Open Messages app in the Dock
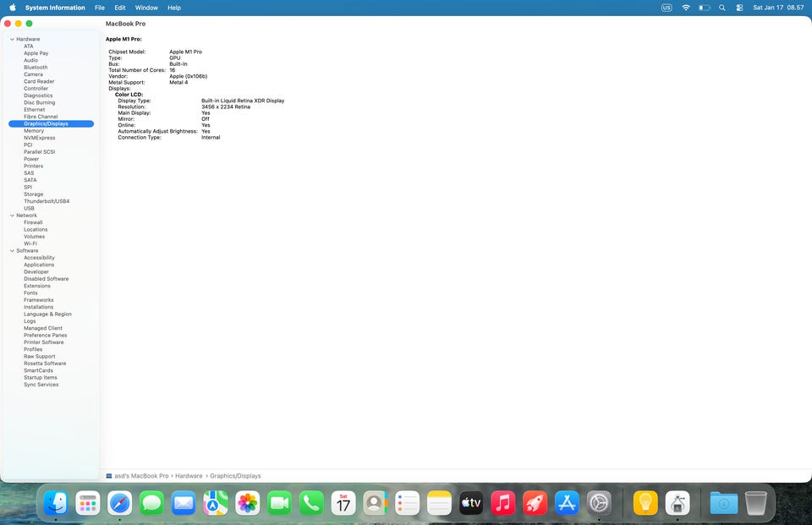 coord(151,503)
